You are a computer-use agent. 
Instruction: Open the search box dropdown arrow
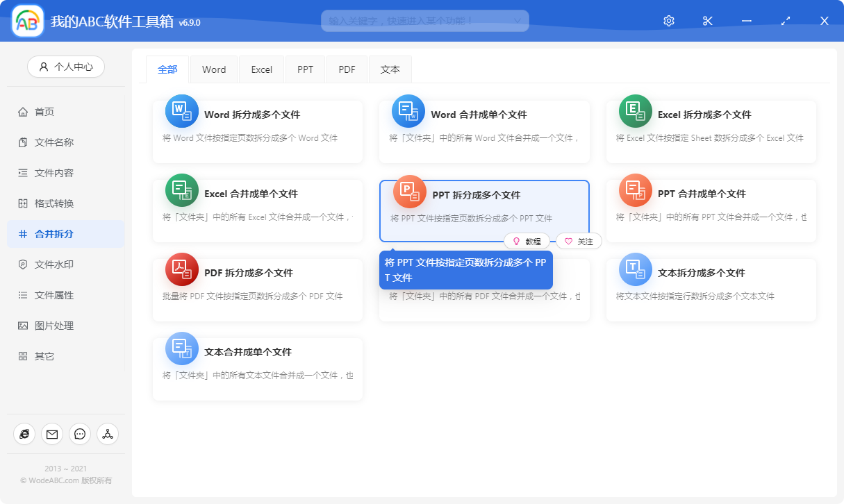[x=516, y=21]
